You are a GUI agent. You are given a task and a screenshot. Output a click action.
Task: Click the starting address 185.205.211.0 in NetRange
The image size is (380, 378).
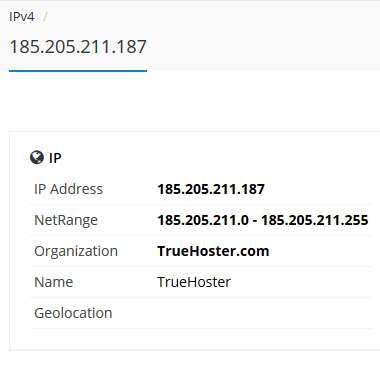(x=203, y=220)
